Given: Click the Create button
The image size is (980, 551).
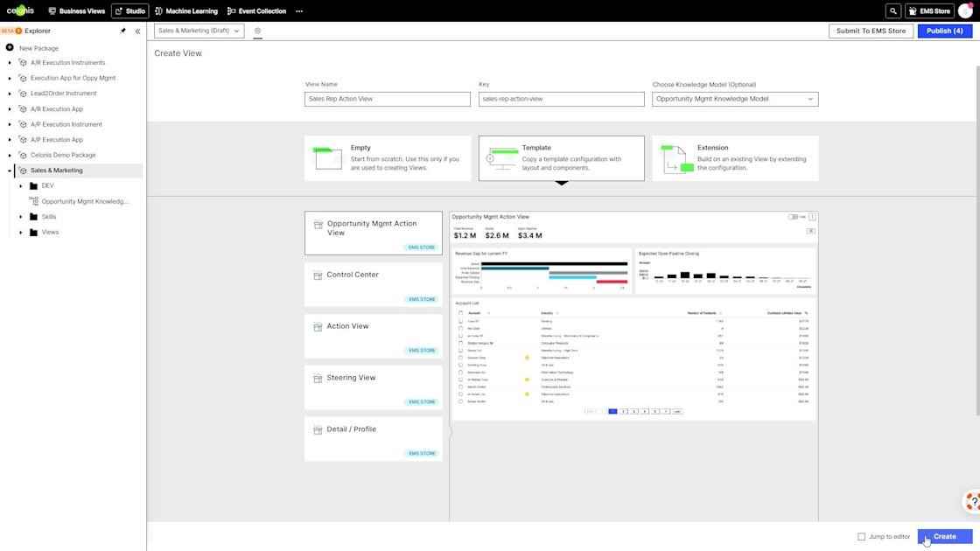Looking at the screenshot, I should pyautogui.click(x=944, y=537).
